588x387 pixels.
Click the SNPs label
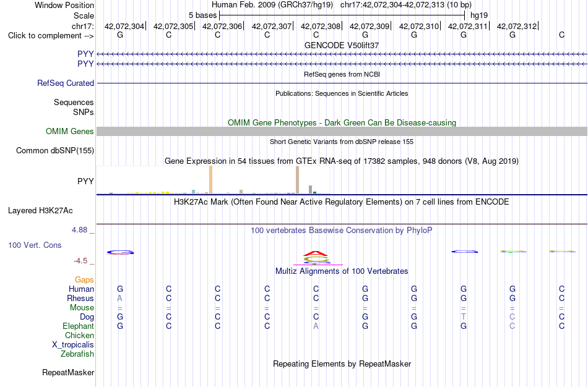click(84, 112)
